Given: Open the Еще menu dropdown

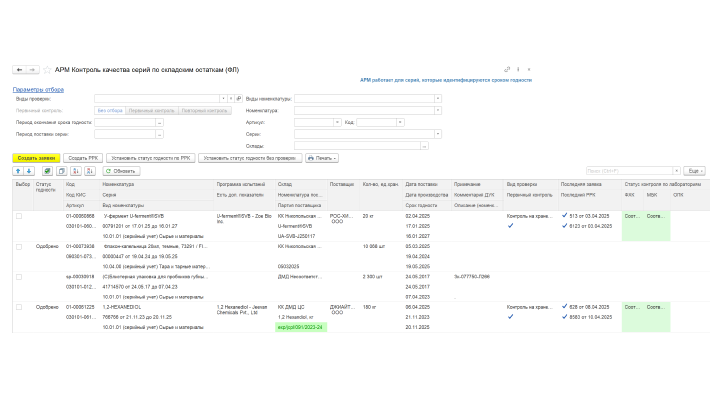Looking at the screenshot, I should click(x=694, y=171).
